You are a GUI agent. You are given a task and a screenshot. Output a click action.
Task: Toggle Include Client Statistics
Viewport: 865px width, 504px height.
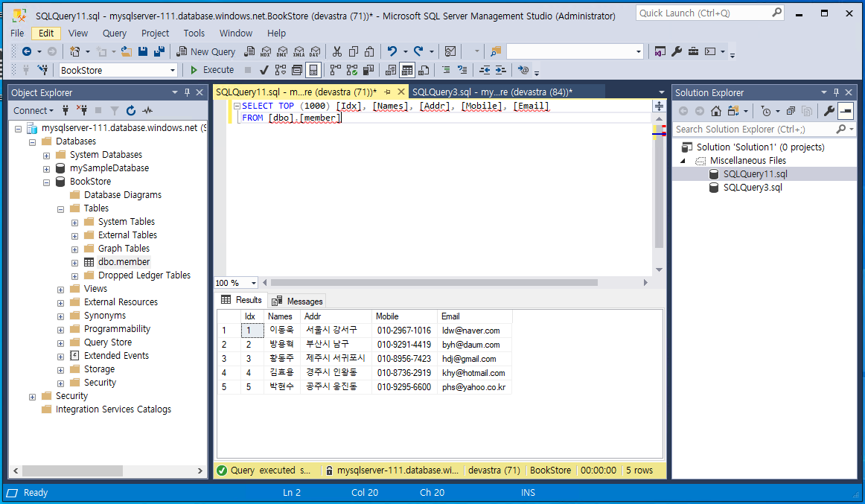coord(368,70)
